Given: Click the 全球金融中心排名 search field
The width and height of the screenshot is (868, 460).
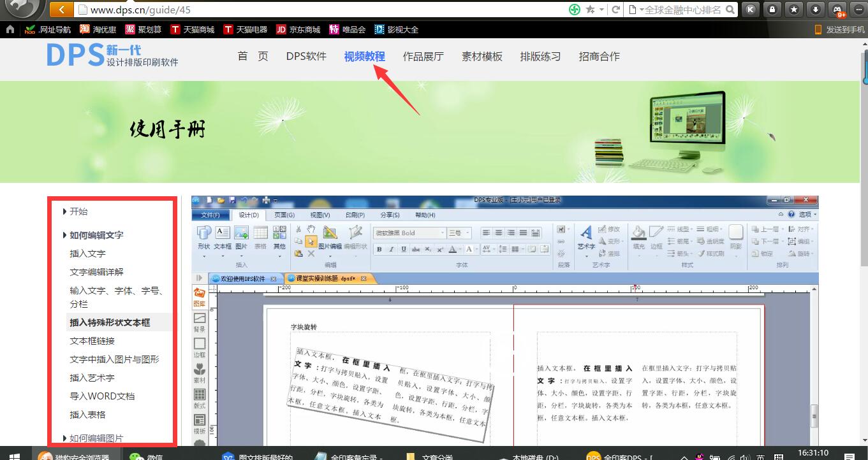Looking at the screenshot, I should coord(680,10).
